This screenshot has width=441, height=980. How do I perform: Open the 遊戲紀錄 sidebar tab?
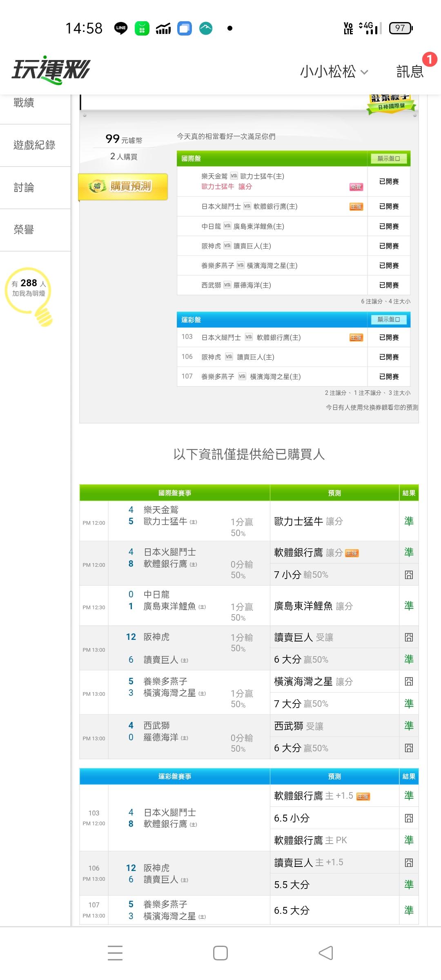coord(34,145)
